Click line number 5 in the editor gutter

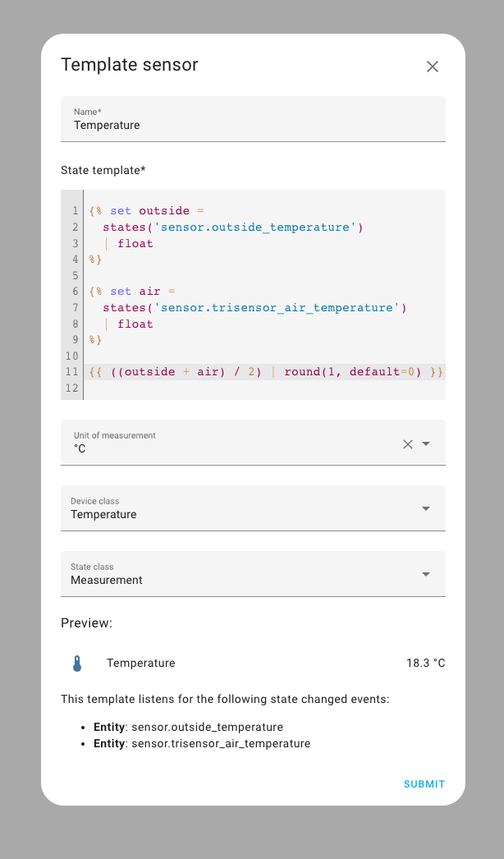(75, 275)
